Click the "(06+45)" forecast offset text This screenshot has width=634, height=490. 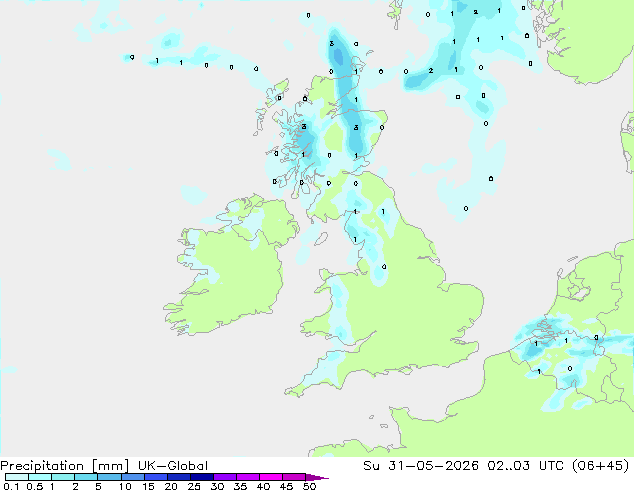click(600, 466)
